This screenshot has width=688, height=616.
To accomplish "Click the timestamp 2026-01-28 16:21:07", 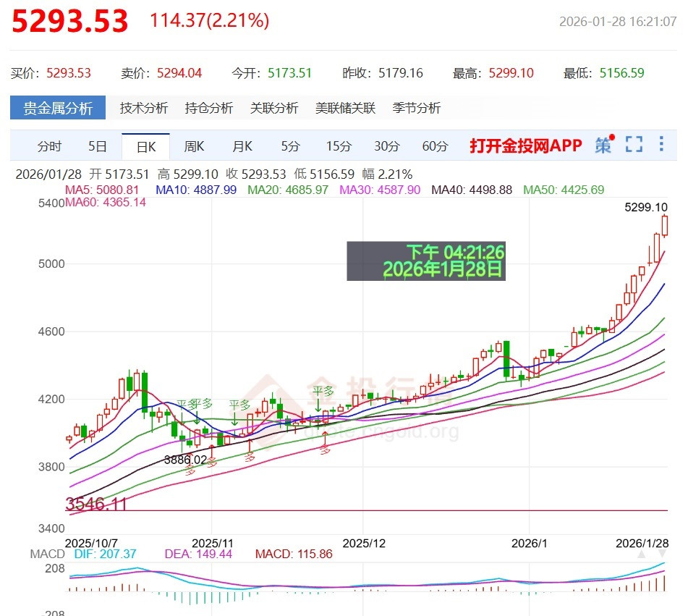I will click(x=618, y=22).
